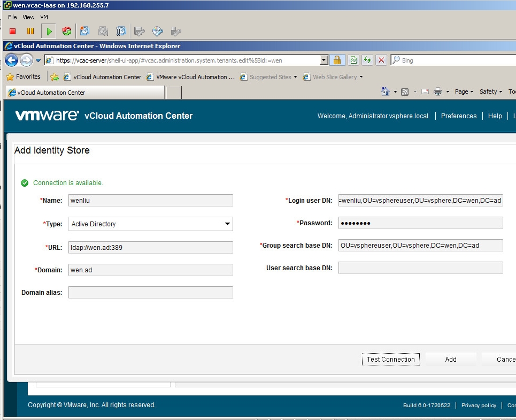Click the empty User search base DN field
Screen dimensions: 516x420
pyautogui.click(x=421, y=268)
